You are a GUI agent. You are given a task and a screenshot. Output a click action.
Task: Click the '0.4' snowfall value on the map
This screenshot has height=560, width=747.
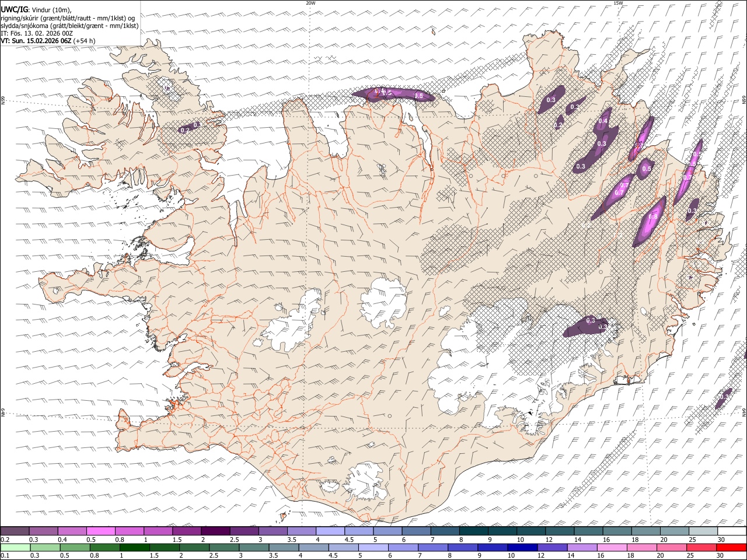(x=603, y=121)
